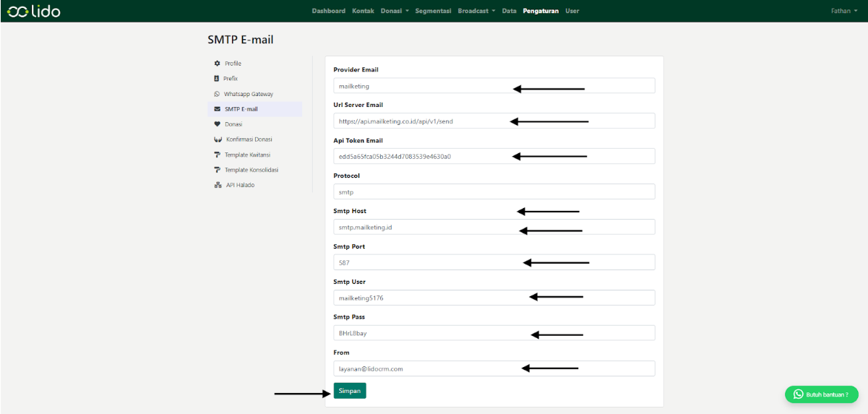Click the Api Token Email input field
The width and height of the screenshot is (868, 414).
click(494, 156)
